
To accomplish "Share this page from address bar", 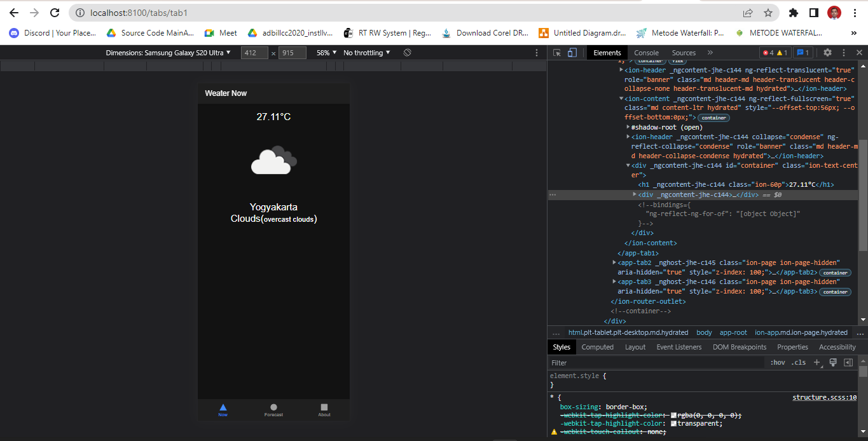I will click(x=748, y=13).
